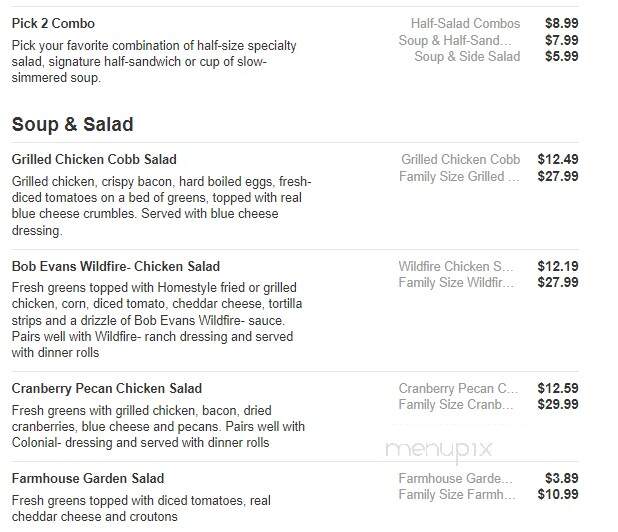
Task: Open Bob Evans Wildfire- Chicken Salad item
Action: pos(116,266)
